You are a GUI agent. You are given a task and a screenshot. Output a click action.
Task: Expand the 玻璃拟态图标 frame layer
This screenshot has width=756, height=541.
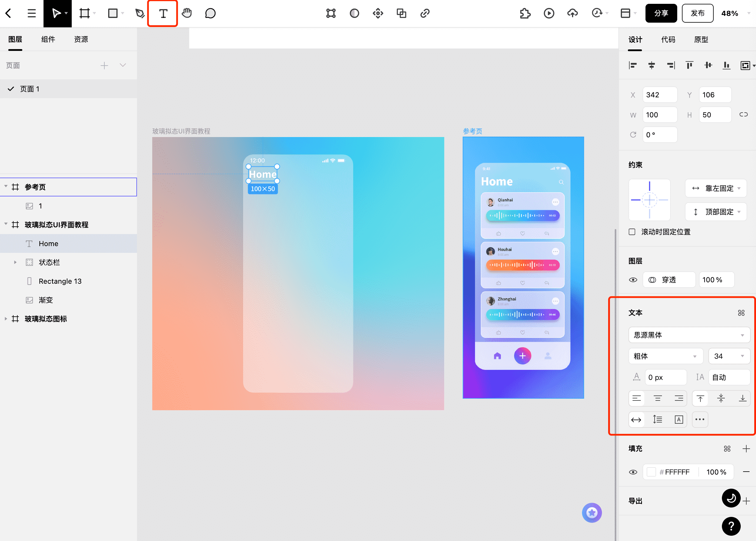click(6, 319)
